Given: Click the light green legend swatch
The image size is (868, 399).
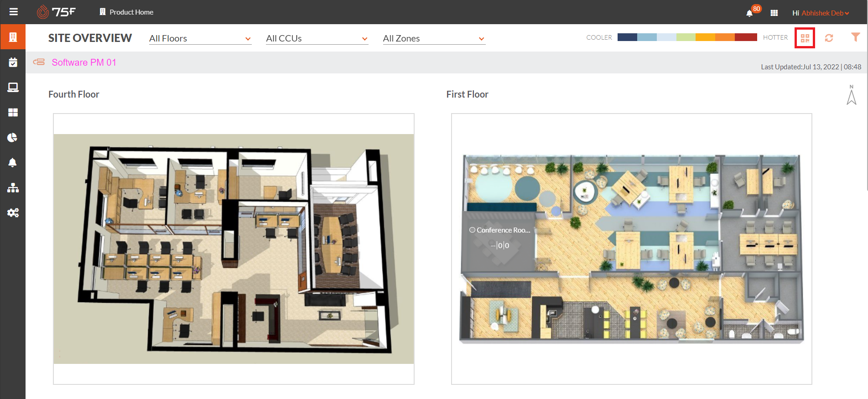Looking at the screenshot, I should click(686, 37).
